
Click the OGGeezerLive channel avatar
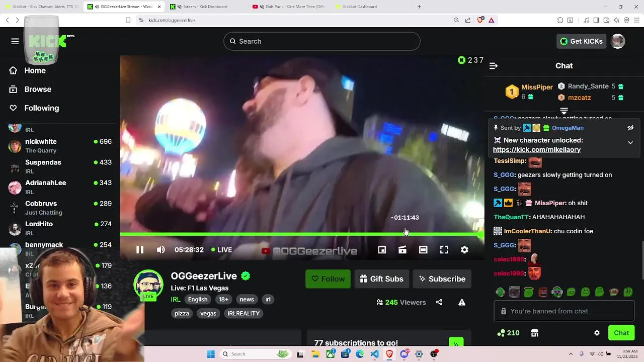point(148,285)
